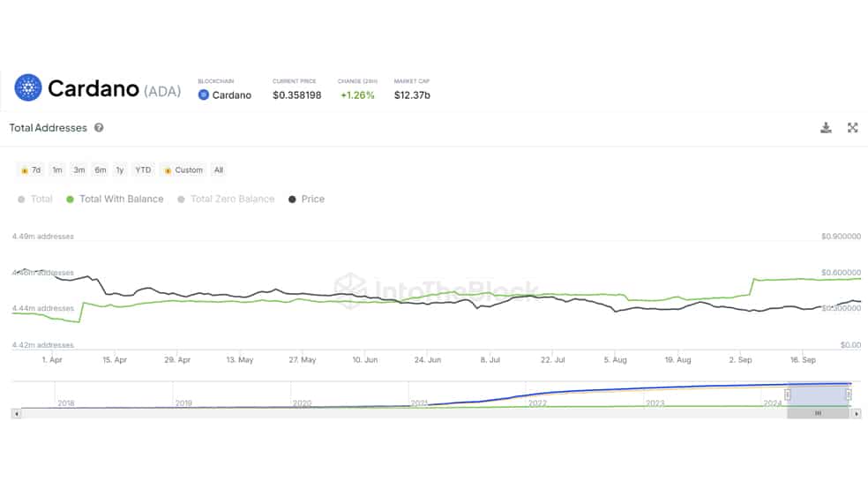Screen dimensions: 868x489
Task: Select the 1m time range
Action: coord(57,170)
